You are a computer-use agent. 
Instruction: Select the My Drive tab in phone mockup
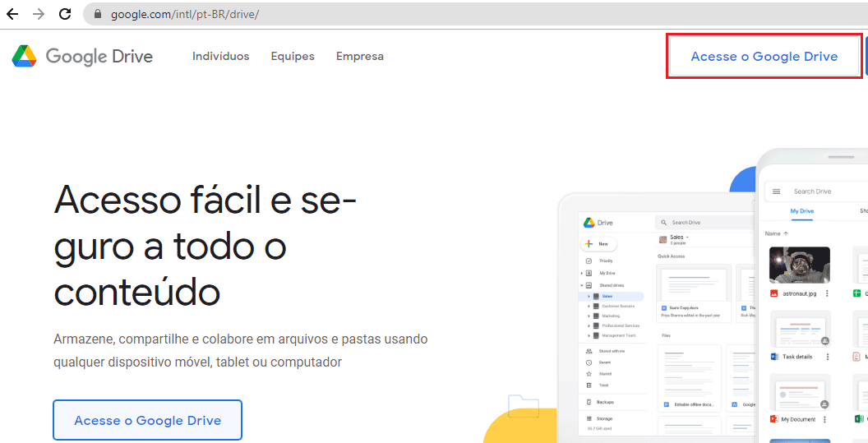click(801, 211)
